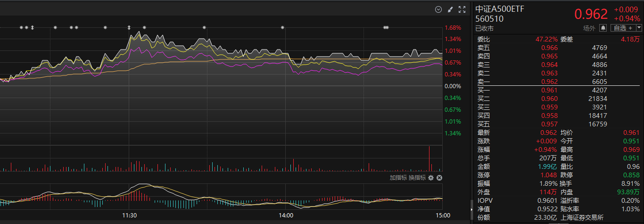
Task: Click the 涨停 limit-up price 1.048
Action: click(x=549, y=175)
